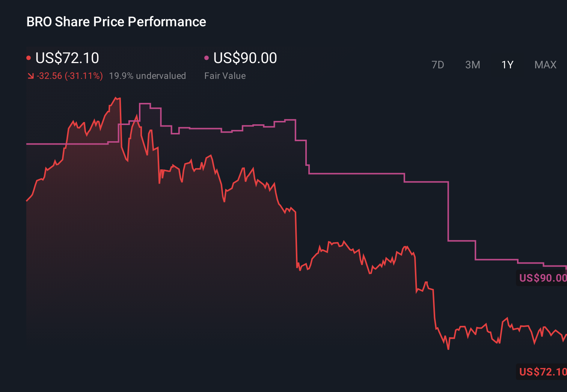Viewport: 567px width, 392px height.
Task: Select the 7D time range
Action: pyautogui.click(x=438, y=65)
